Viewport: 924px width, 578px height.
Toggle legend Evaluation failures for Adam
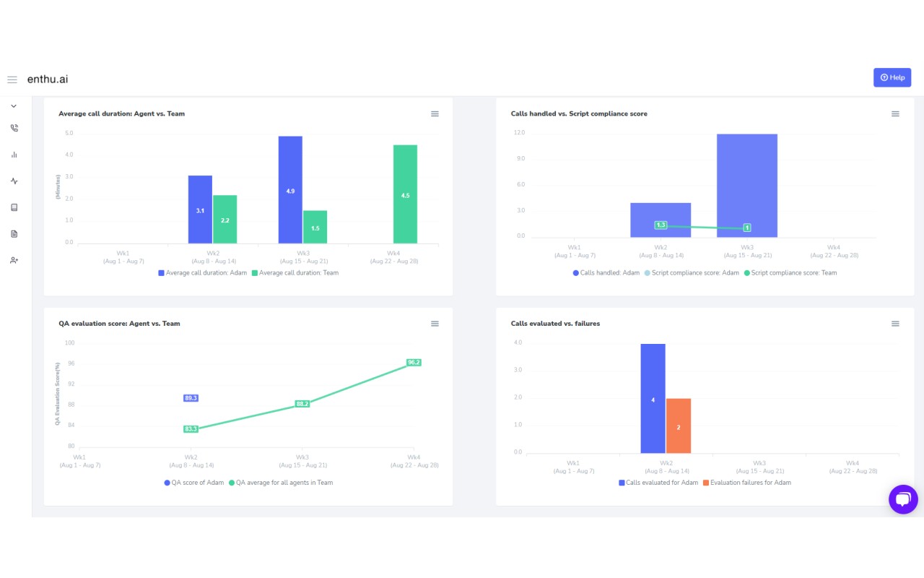(x=746, y=483)
